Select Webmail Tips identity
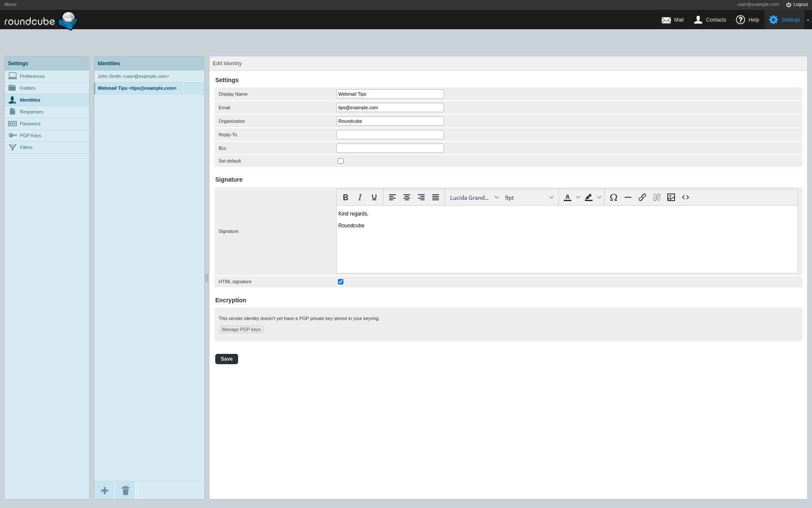 pos(149,88)
